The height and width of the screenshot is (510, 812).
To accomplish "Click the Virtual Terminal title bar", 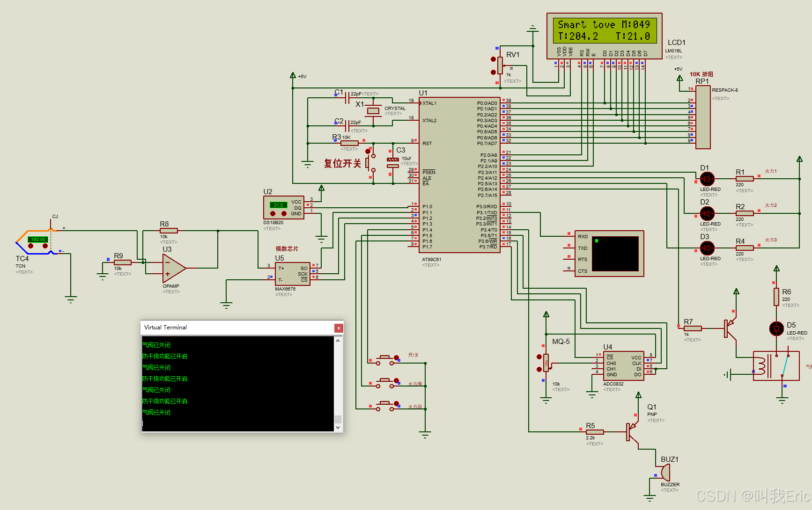I will coord(237,328).
